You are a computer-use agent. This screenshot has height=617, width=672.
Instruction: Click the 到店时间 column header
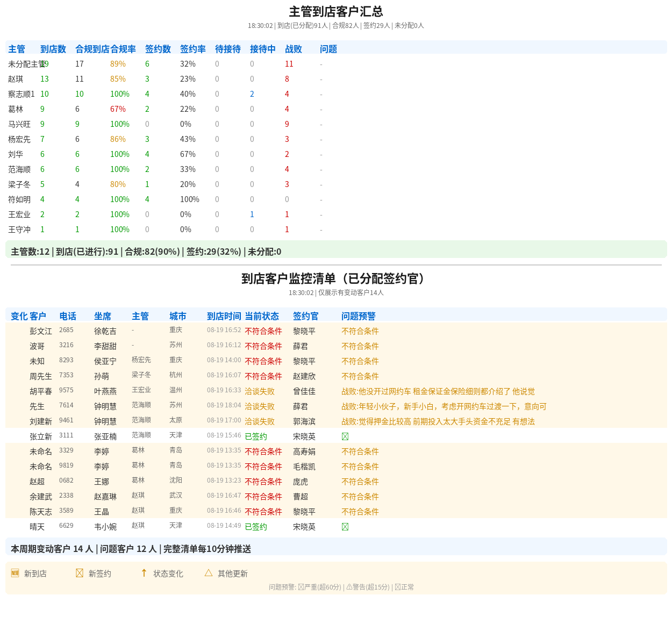pos(224,316)
